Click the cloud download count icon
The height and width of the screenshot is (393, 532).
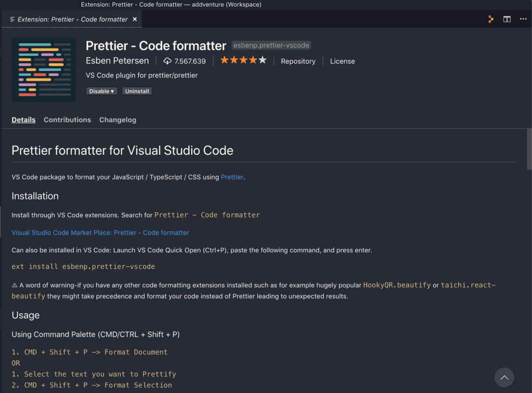click(x=167, y=61)
